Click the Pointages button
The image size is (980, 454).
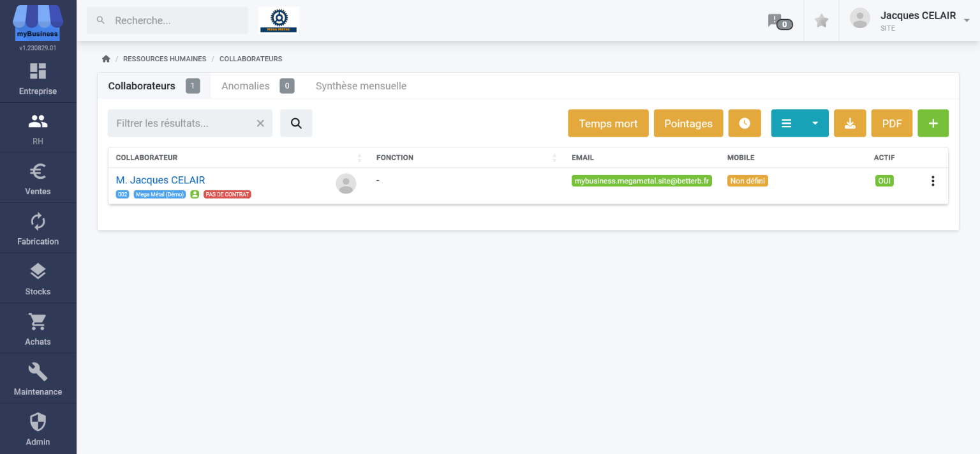pyautogui.click(x=688, y=123)
